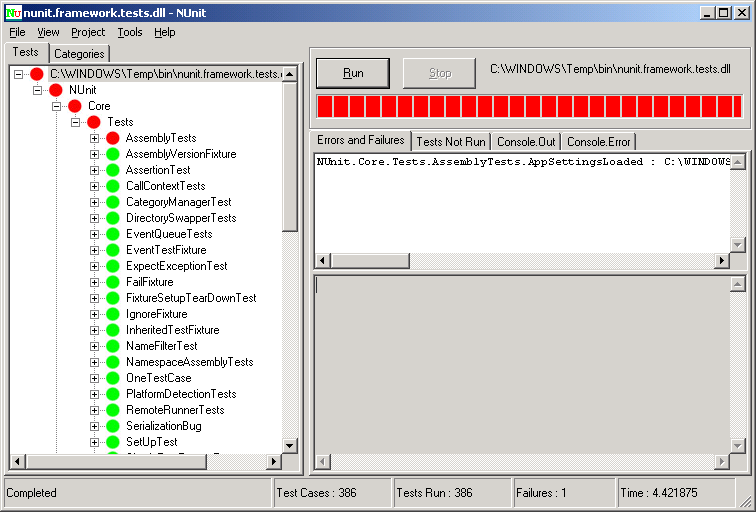Select the AppSettingsLoaded failure entry
Image resolution: width=756 pixels, height=512 pixels.
[523, 162]
